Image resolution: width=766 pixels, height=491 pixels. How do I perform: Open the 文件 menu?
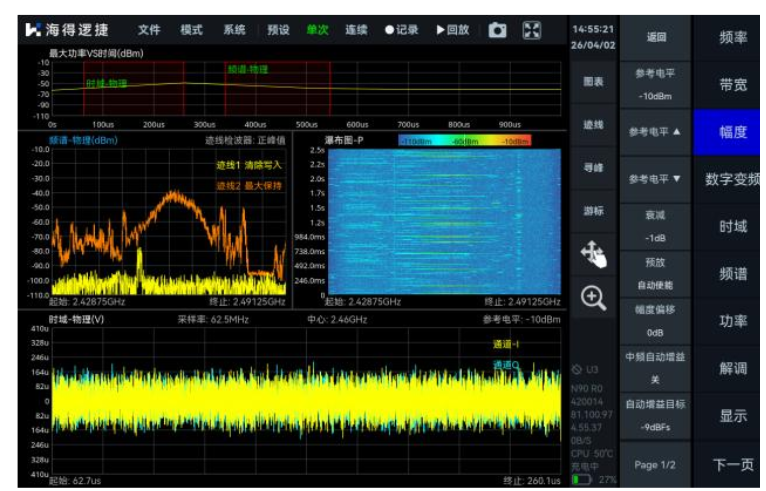[149, 30]
